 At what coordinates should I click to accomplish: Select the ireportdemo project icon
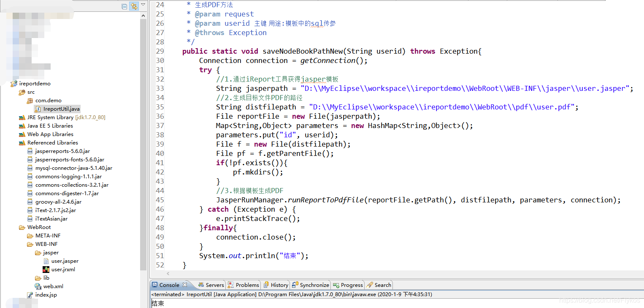(14, 83)
